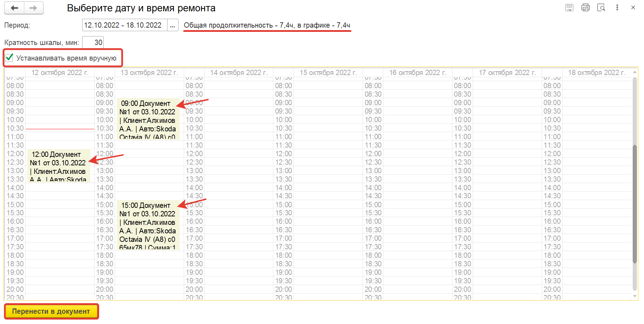Open the three-dot more options menu

(617, 7)
